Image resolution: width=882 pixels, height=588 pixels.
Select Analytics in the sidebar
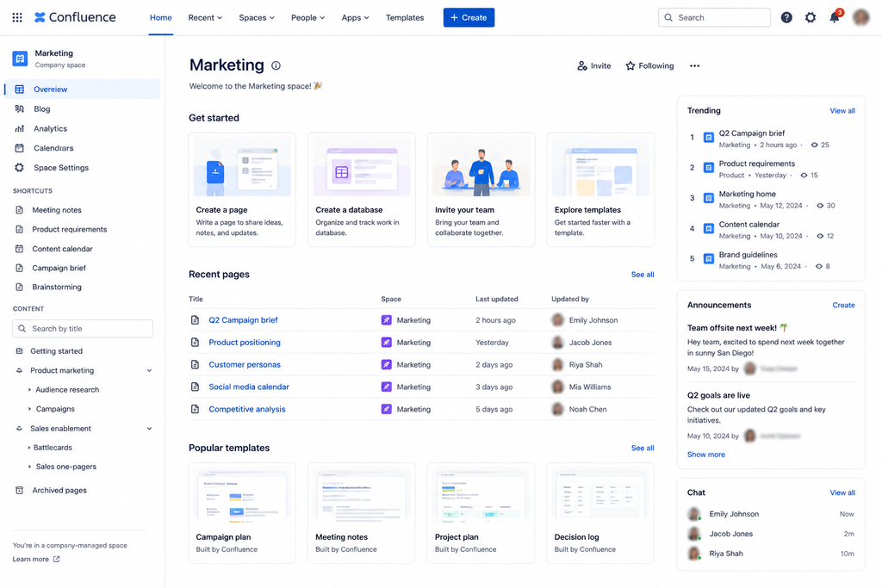(x=83, y=129)
